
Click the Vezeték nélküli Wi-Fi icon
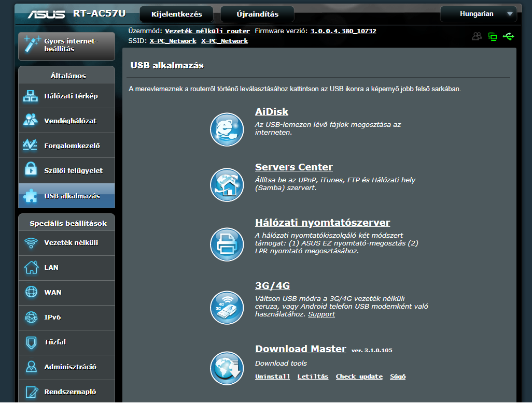(x=31, y=243)
